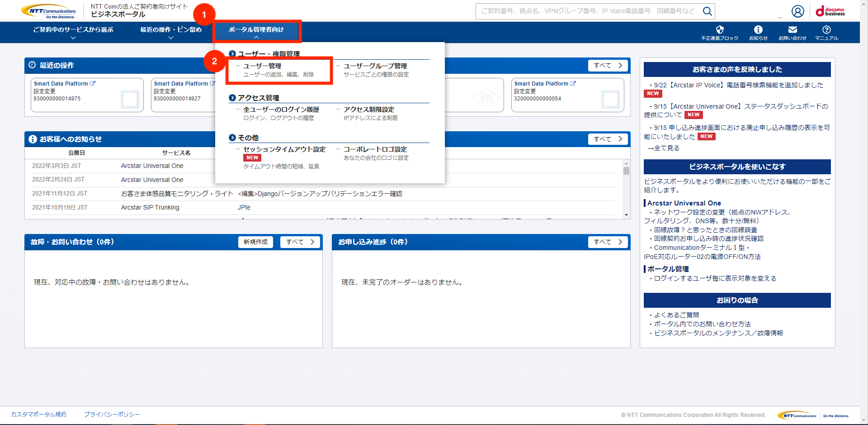This screenshot has width=868, height=425.
Task: Expand the ご契約中のサービスから選ぶ chevron
Action: [73, 38]
